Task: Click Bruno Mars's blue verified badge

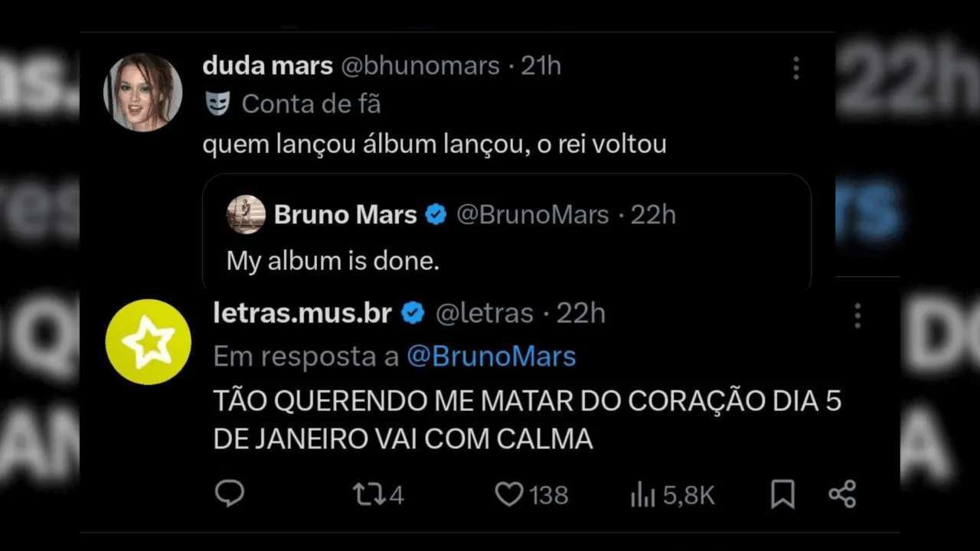Action: [436, 215]
